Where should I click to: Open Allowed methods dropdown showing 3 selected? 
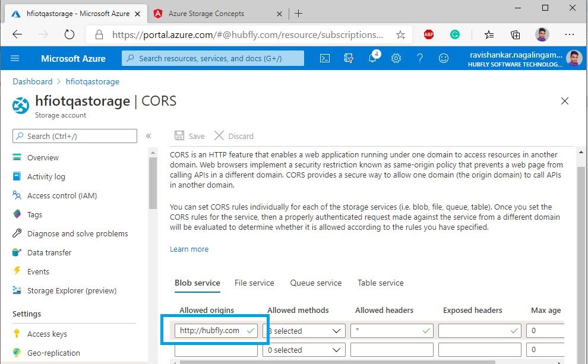tap(304, 331)
